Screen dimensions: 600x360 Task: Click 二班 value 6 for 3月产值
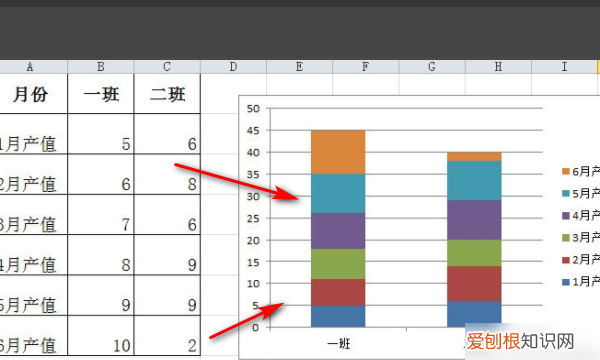[167, 215]
